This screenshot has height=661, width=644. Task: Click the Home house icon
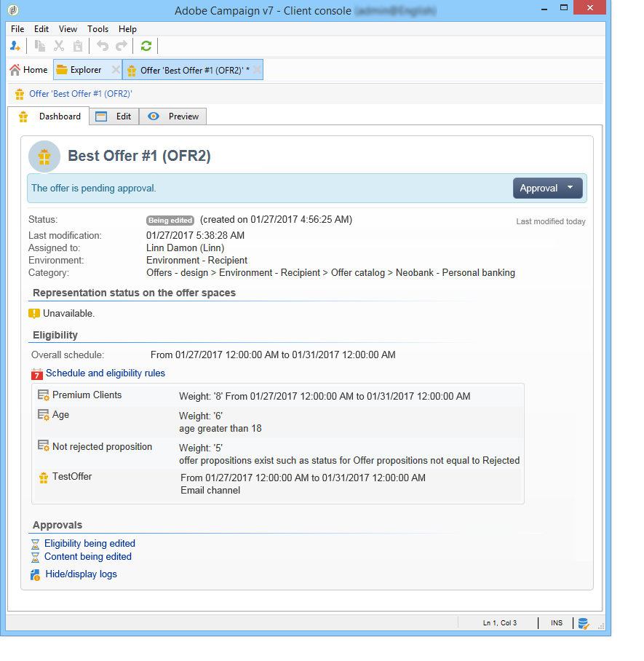15,70
